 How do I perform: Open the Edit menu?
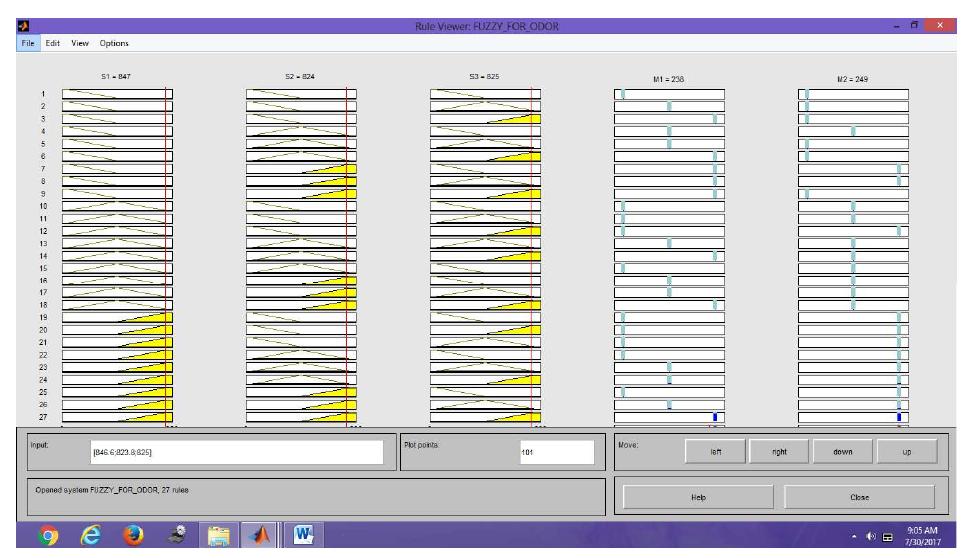(52, 43)
